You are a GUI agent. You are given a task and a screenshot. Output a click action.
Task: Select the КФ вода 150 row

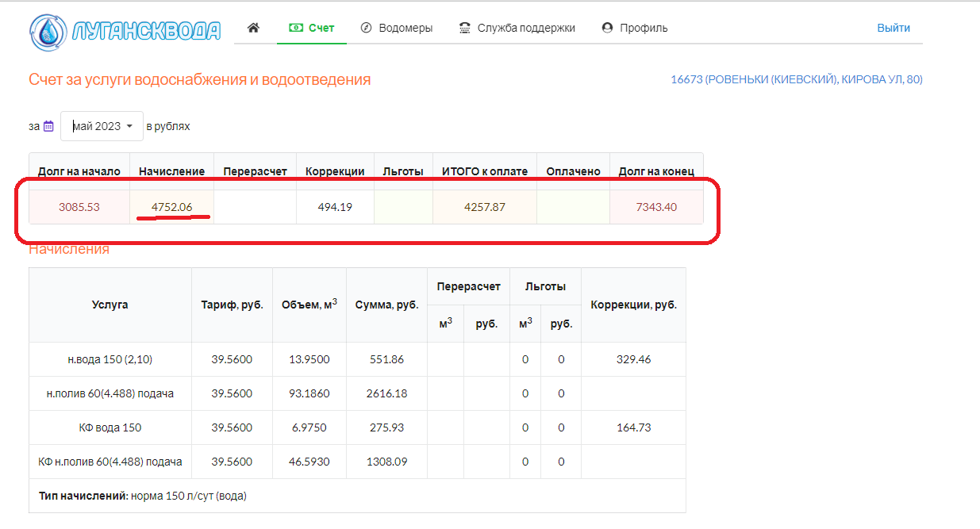(357, 427)
